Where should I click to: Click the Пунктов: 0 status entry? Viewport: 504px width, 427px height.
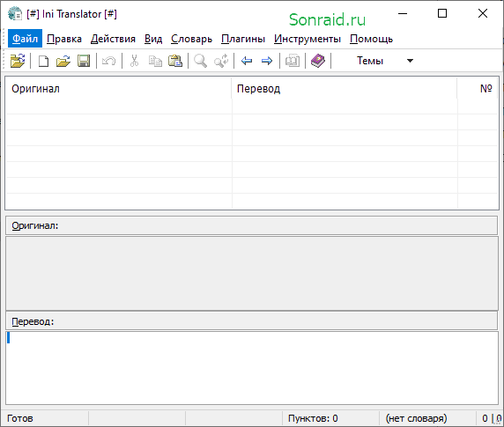(313, 418)
